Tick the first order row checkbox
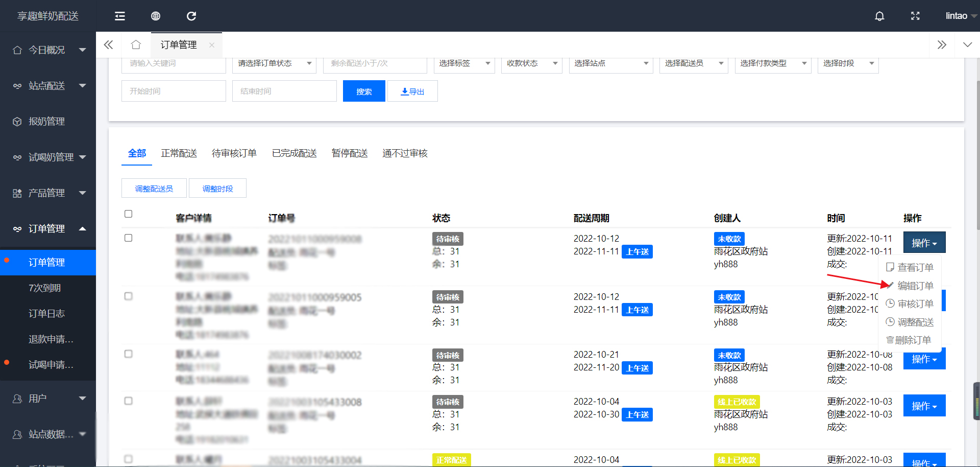980x467 pixels. [129, 238]
